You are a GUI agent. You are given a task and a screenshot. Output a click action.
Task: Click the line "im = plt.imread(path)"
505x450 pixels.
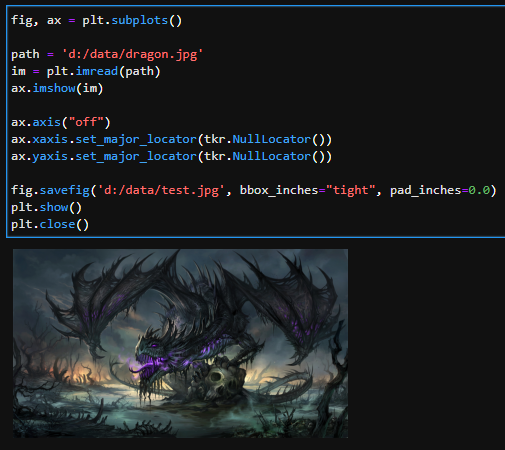coord(86,71)
